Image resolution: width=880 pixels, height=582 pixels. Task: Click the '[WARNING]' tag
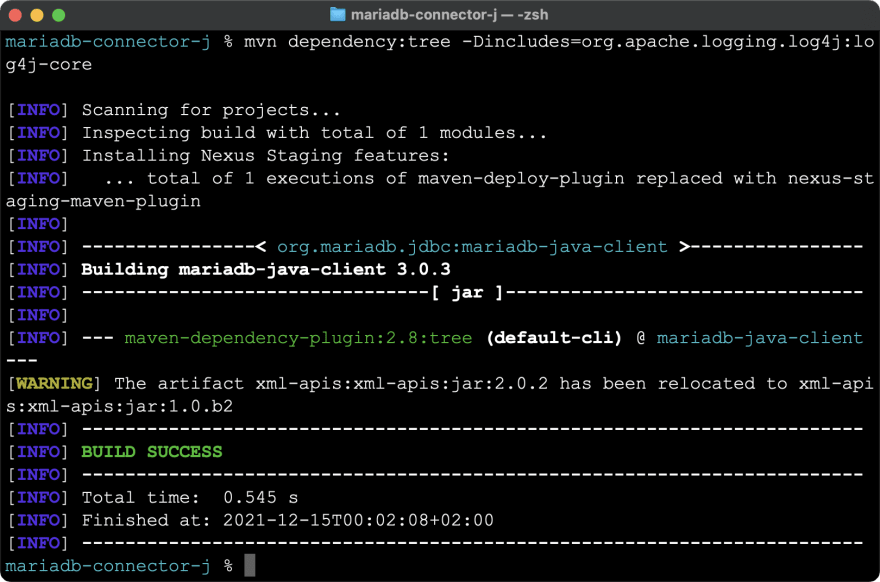click(54, 383)
